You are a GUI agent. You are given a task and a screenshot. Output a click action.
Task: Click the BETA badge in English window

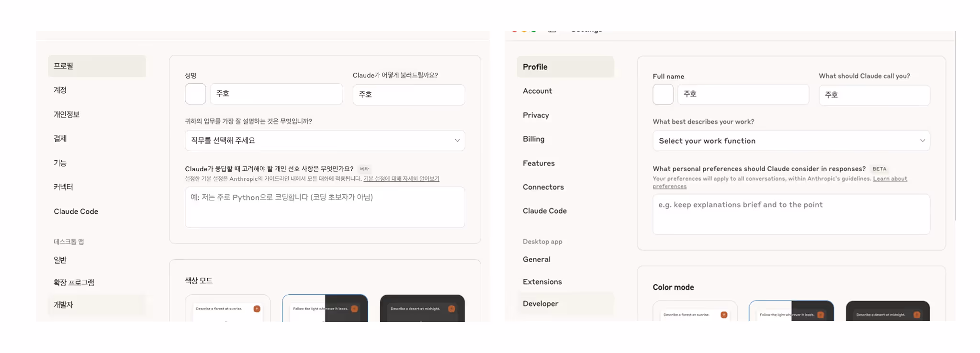pyautogui.click(x=879, y=169)
